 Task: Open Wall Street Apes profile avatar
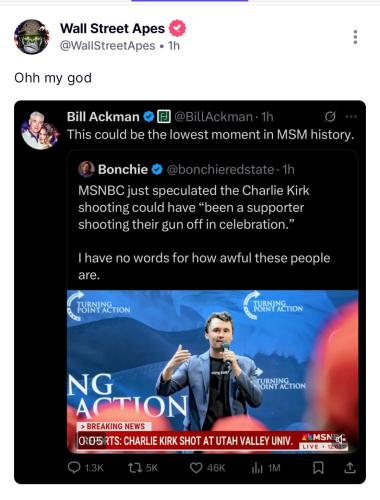tap(32, 37)
